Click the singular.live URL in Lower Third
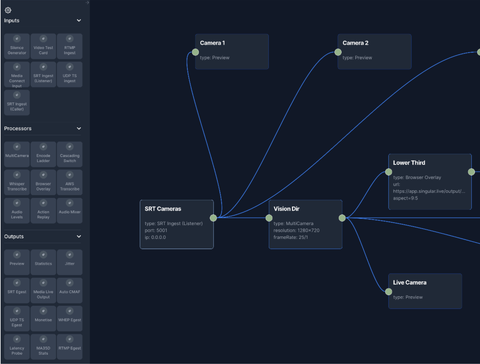Viewport: 480px width, 364px height. (429, 191)
